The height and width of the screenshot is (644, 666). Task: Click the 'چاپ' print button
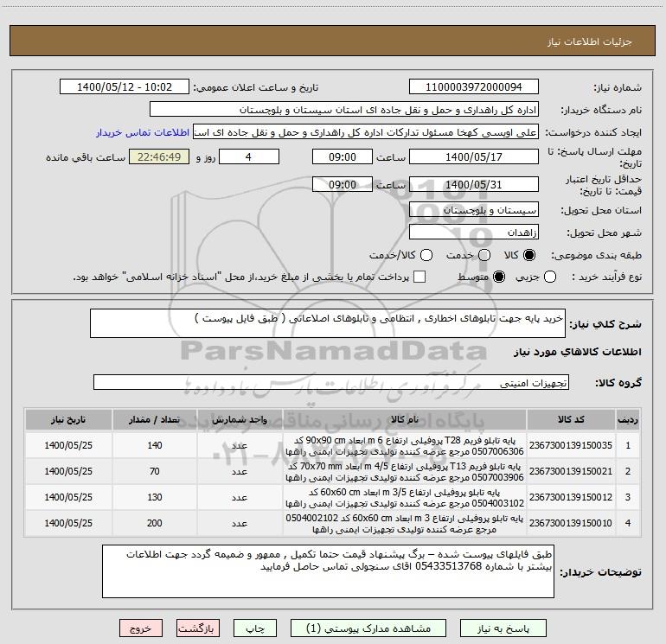pyautogui.click(x=255, y=628)
